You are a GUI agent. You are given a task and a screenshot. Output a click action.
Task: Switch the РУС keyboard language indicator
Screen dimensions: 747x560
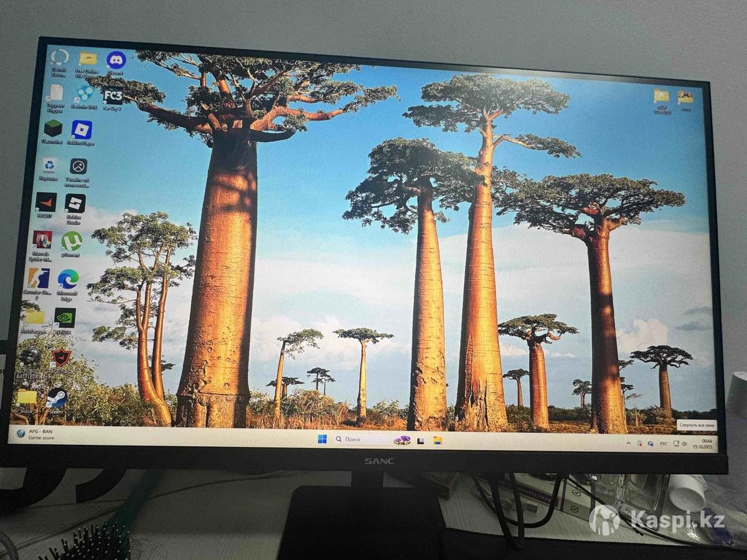[663, 444]
